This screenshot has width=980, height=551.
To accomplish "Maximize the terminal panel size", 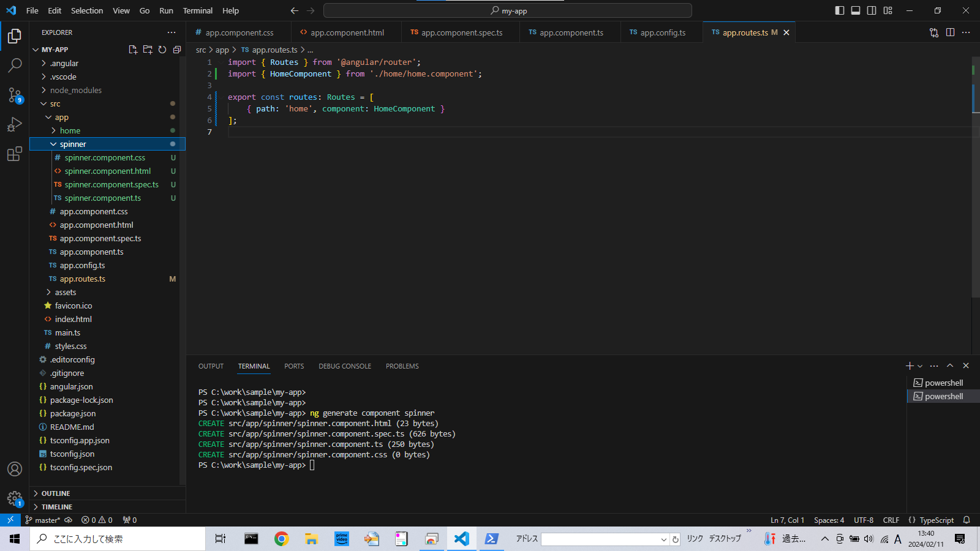I will click(x=950, y=365).
